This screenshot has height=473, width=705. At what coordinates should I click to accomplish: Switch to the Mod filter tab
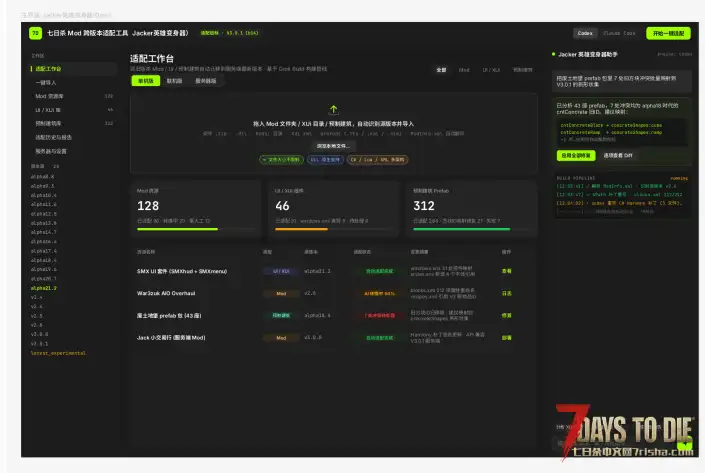tap(464, 70)
